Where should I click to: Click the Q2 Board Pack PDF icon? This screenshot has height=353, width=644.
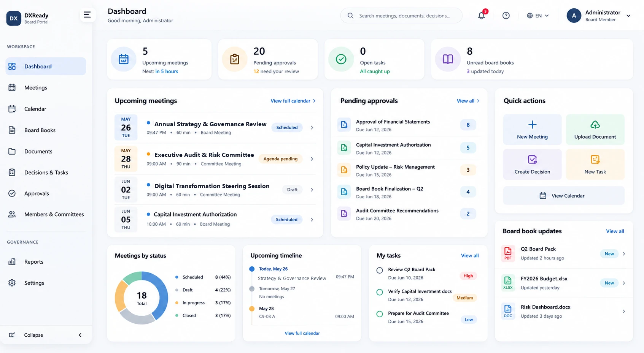pos(508,253)
